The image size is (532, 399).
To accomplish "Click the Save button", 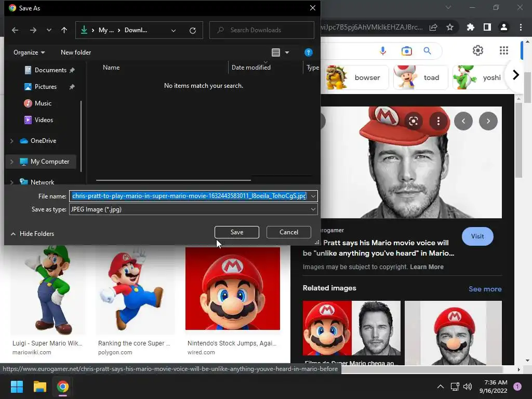I will point(237,232).
